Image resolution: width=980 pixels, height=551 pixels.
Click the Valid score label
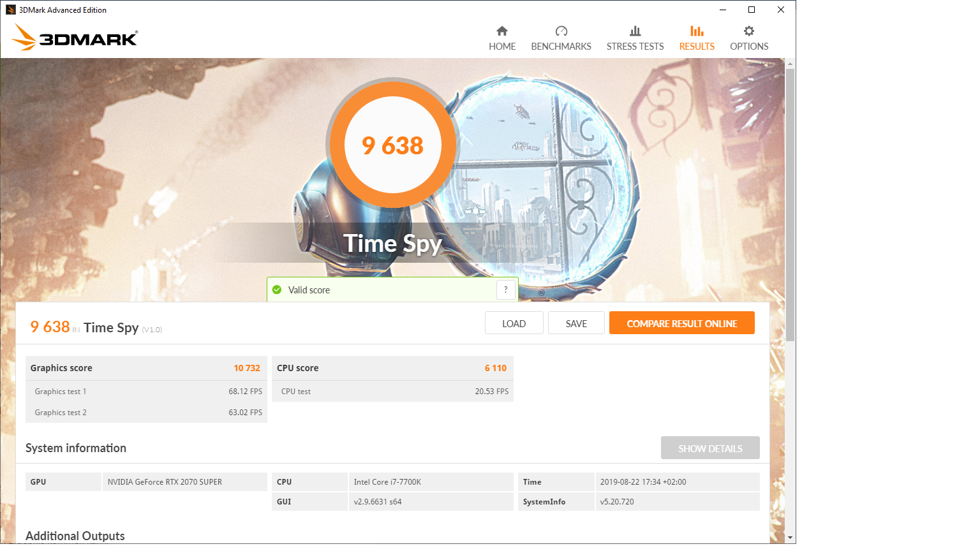tap(309, 290)
